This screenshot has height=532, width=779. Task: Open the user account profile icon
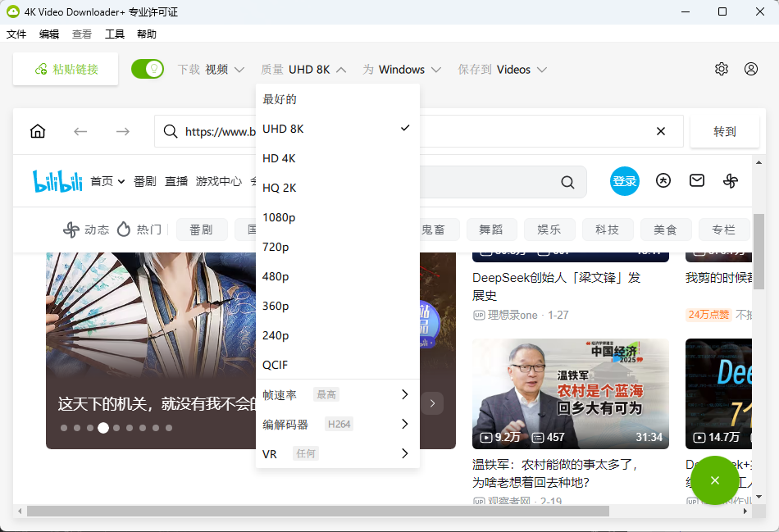coord(751,69)
